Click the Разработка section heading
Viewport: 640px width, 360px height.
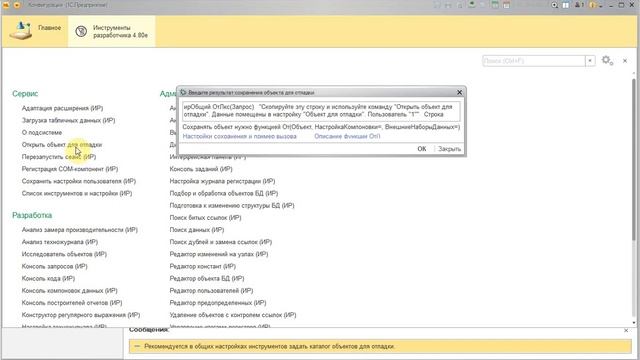pyautogui.click(x=32, y=215)
